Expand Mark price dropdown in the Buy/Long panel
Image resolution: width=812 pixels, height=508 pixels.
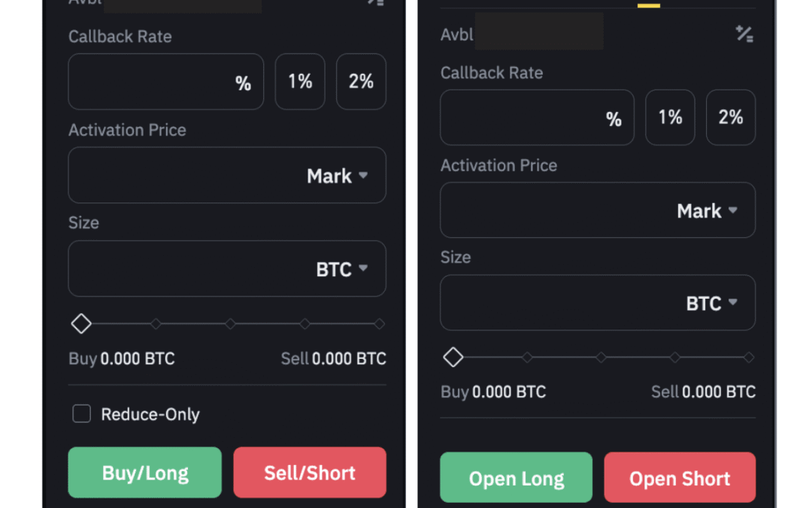point(338,176)
